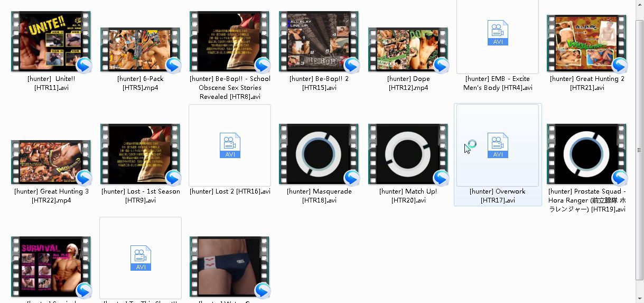Select the AVI icon for Overwork [HTR17].avi
Image resolution: width=644 pixels, height=303 pixels.
[x=498, y=145]
